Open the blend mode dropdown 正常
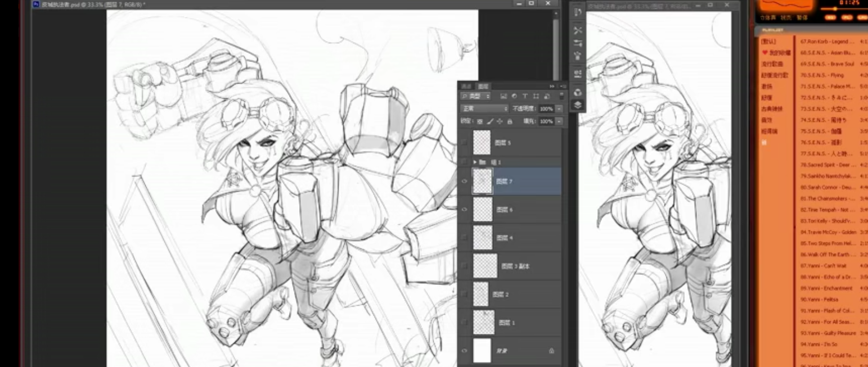 pyautogui.click(x=484, y=108)
